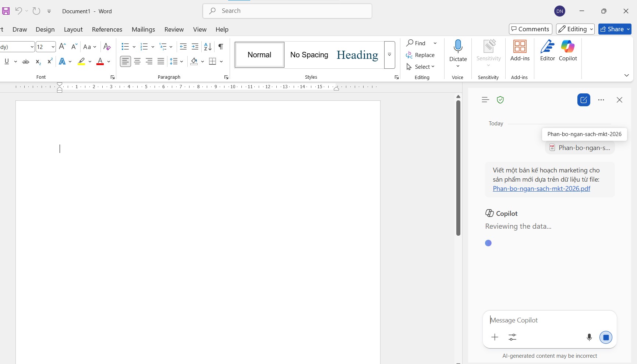Click the Comments button
Viewport: 637px width, 364px height.
[x=530, y=29]
